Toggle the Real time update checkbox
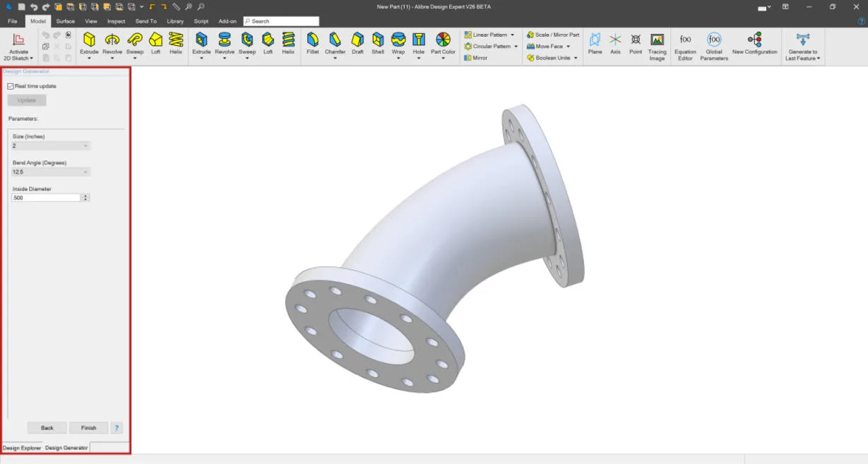 click(11, 86)
